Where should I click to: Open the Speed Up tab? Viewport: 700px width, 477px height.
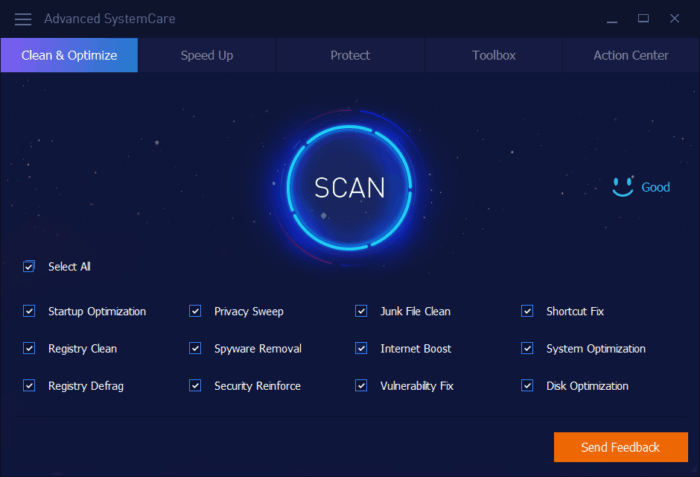click(x=207, y=55)
